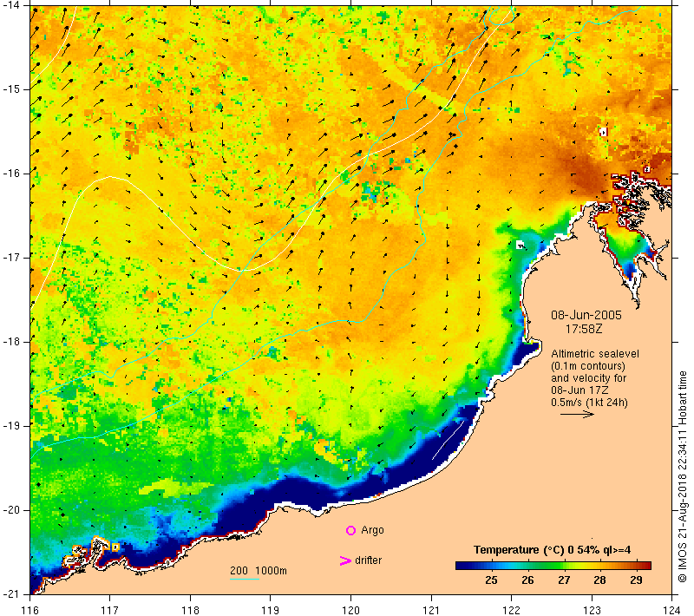Click latitude axis label -19
The height and width of the screenshot is (616, 694).
coord(12,426)
